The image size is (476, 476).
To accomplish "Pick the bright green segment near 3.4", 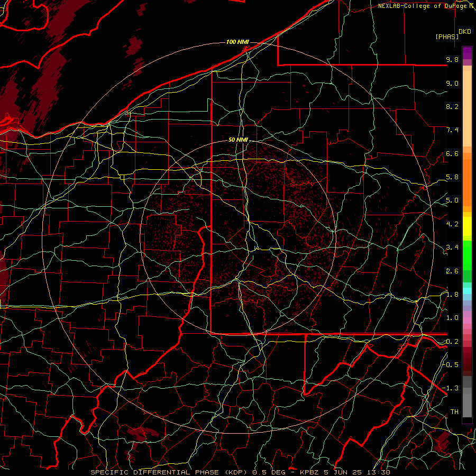I will [x=467, y=255].
